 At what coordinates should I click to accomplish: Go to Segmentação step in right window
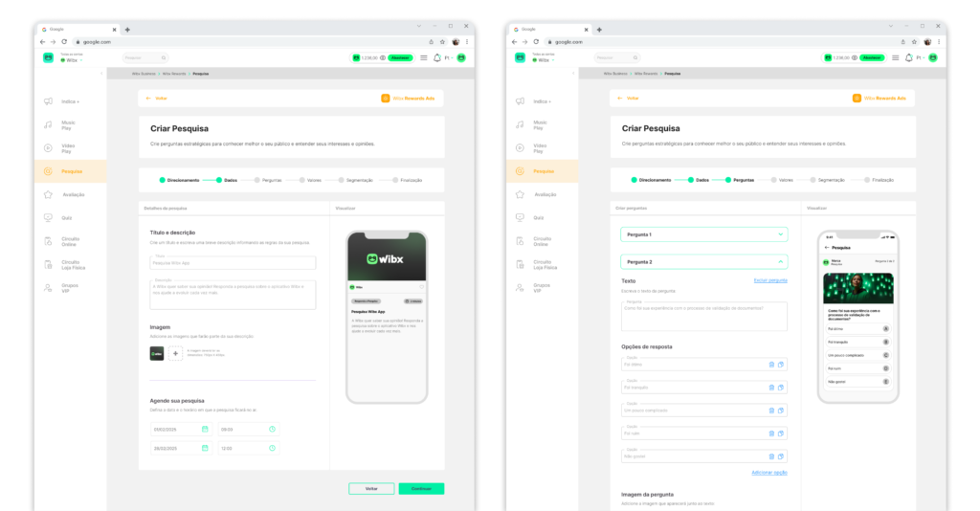coord(828,180)
